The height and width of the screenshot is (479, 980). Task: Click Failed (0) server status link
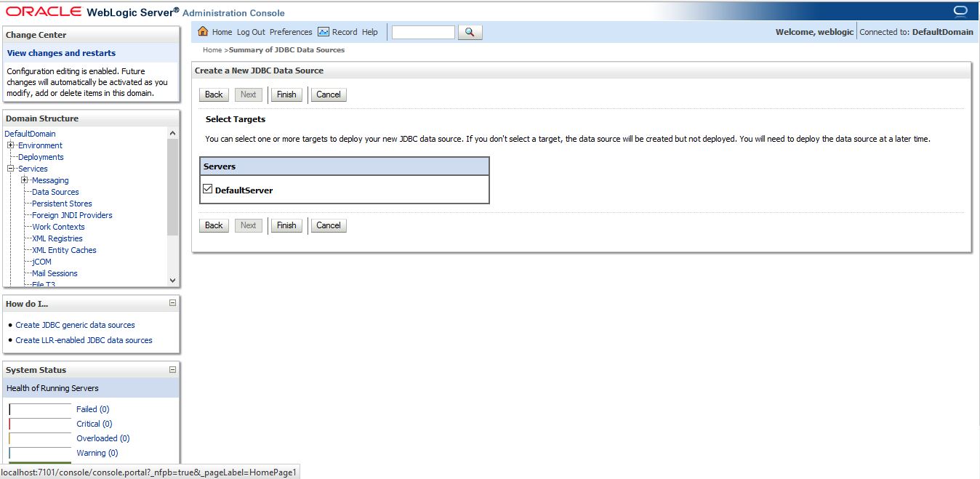[92, 409]
